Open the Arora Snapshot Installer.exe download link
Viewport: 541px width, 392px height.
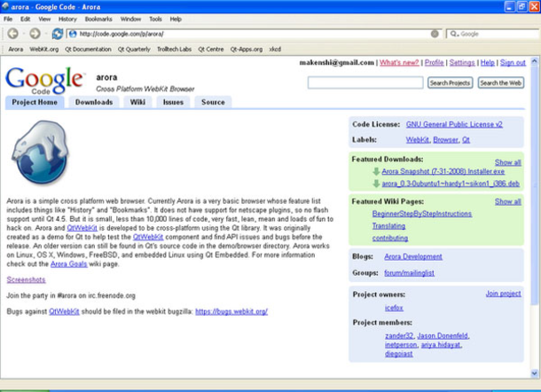(443, 171)
